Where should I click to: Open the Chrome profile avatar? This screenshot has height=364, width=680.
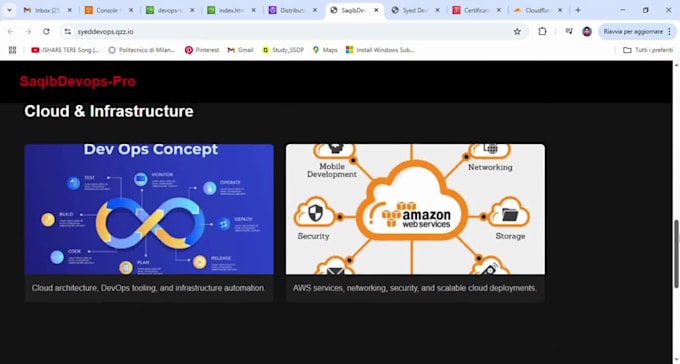pyautogui.click(x=587, y=32)
